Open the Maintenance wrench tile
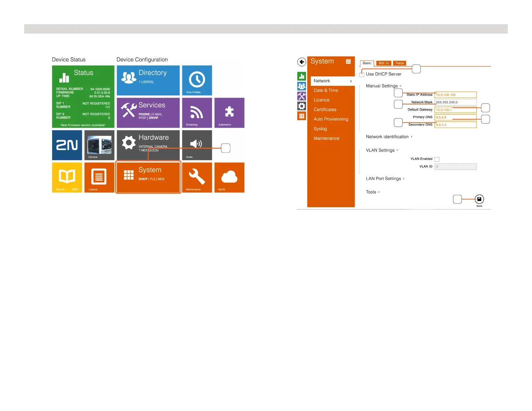Screen dimensions: 532x411 [x=197, y=177]
